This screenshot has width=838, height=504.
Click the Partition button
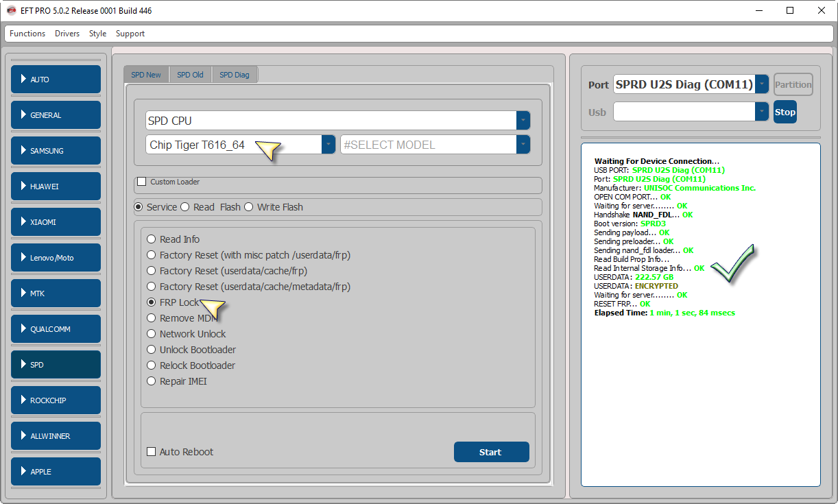click(x=793, y=84)
